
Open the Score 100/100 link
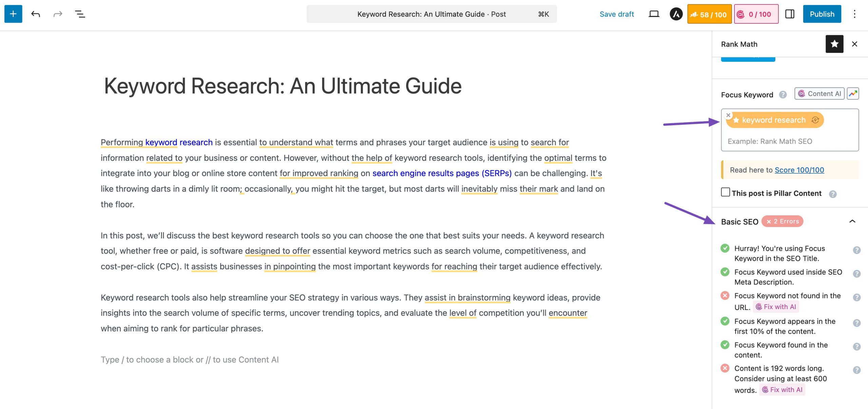pyautogui.click(x=799, y=170)
